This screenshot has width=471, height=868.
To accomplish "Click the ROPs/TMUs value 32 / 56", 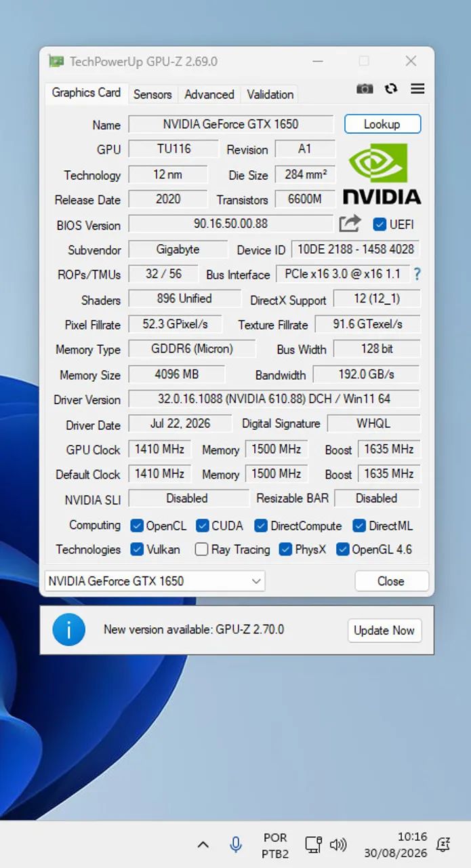I will [x=163, y=274].
